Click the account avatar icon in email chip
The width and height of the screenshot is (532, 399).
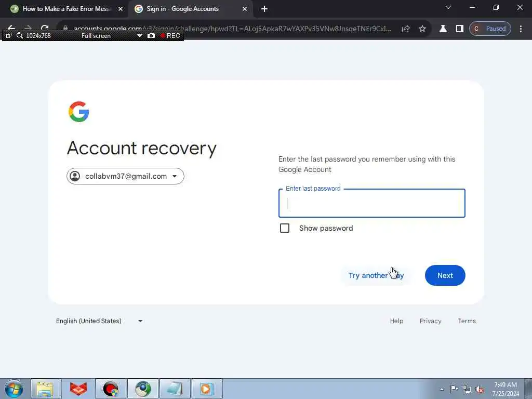pos(75,176)
